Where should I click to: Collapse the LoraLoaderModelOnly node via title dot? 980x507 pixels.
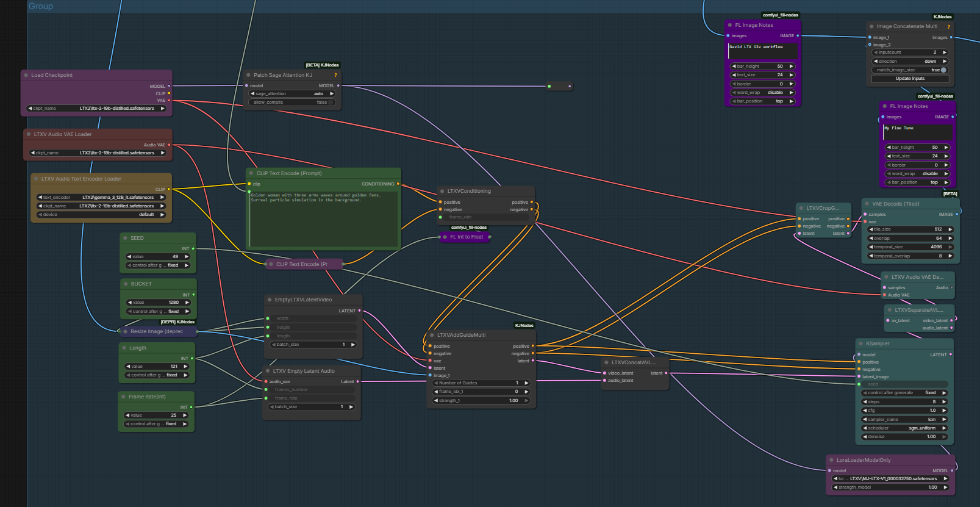coord(831,460)
